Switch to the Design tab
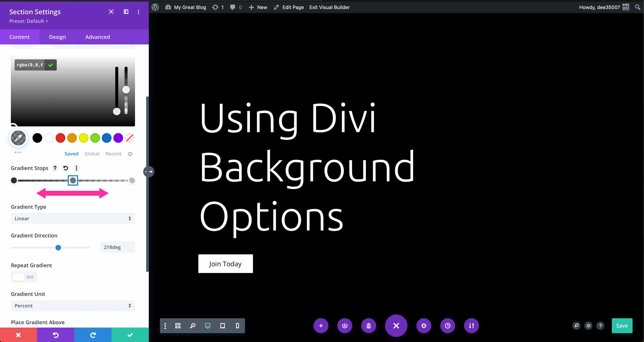Image resolution: width=644 pixels, height=342 pixels. 57,37
